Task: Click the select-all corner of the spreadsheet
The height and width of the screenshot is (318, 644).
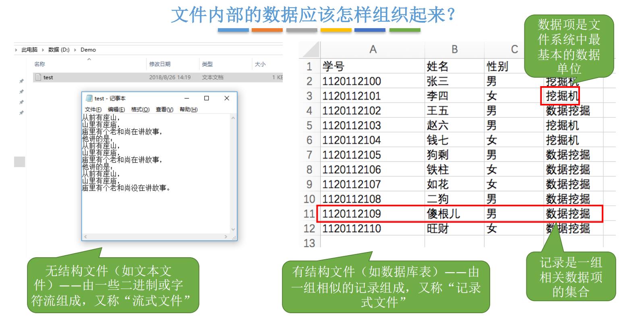Action: coord(310,50)
